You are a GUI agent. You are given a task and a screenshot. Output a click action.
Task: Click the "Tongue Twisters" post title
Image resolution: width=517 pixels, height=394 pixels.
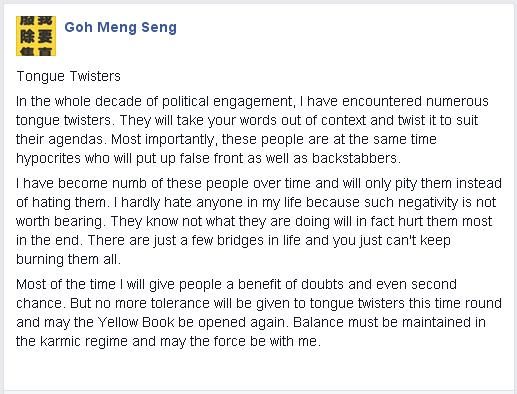[x=68, y=76]
